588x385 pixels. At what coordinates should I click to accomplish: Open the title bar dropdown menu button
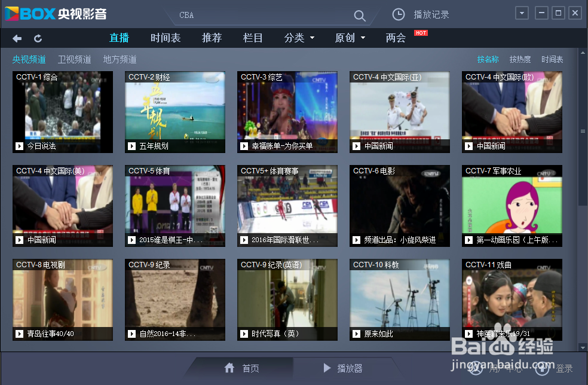522,13
